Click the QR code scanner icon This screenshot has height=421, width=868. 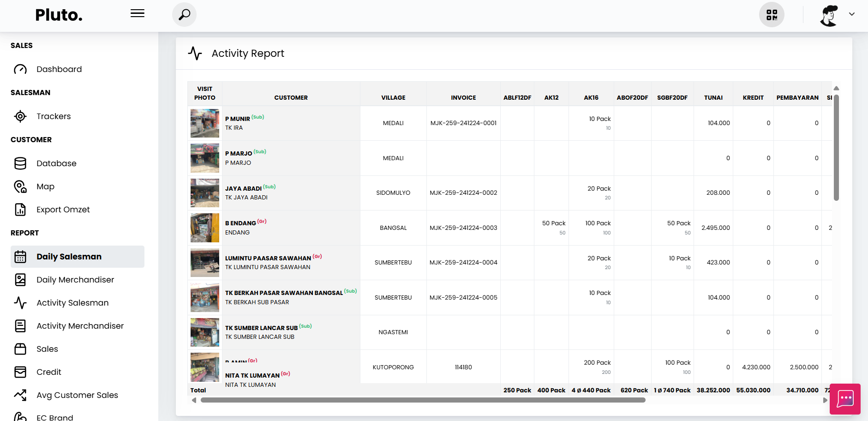click(772, 15)
